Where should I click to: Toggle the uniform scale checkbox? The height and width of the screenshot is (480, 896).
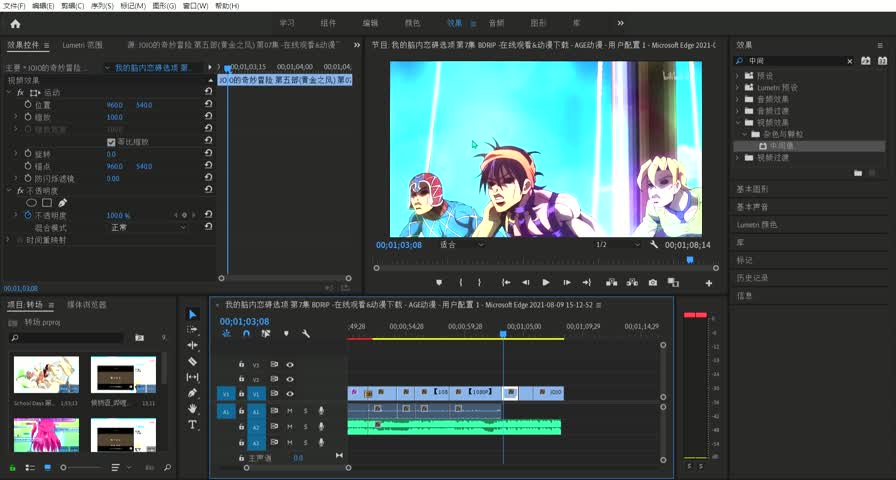tap(111, 142)
